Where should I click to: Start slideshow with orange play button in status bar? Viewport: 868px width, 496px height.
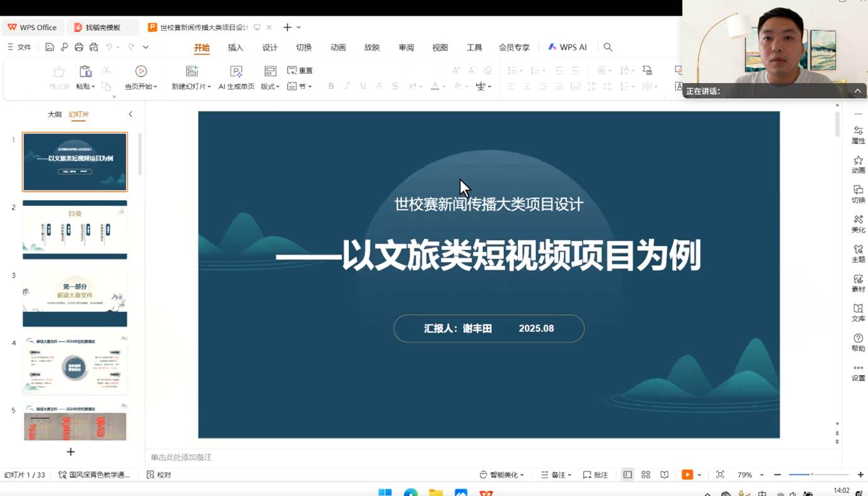tap(687, 475)
